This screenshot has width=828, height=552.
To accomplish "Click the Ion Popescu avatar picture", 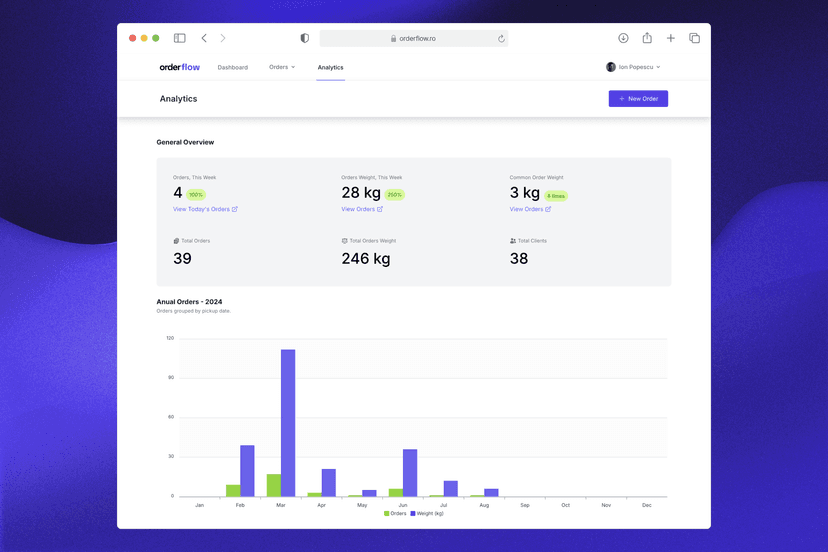I will click(x=611, y=67).
